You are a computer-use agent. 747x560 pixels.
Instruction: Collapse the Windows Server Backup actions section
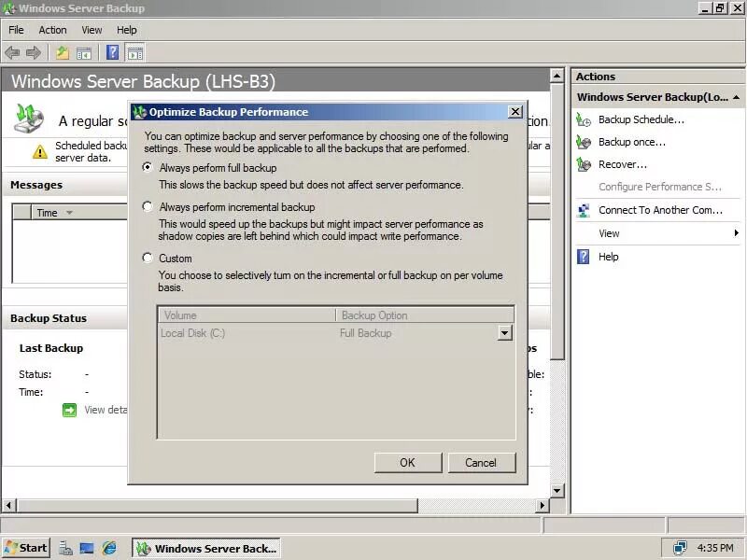pos(737,96)
